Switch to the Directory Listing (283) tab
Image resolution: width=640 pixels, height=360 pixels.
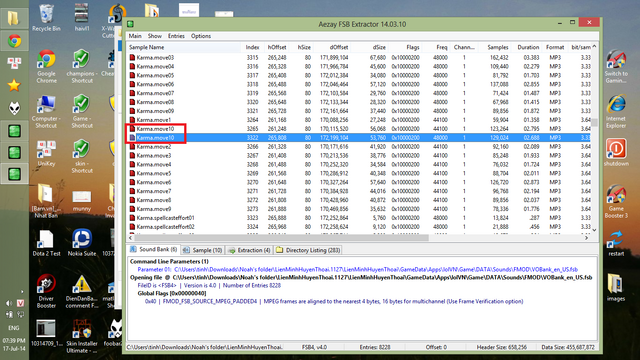308,250
